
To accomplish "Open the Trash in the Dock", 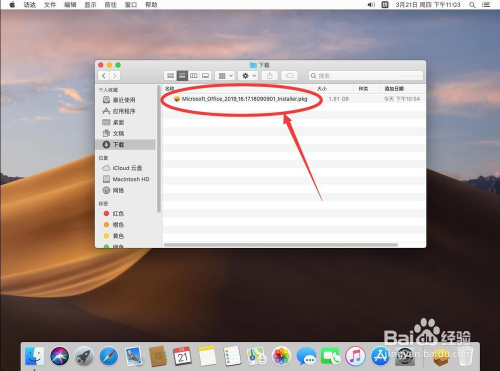I will click(x=465, y=356).
